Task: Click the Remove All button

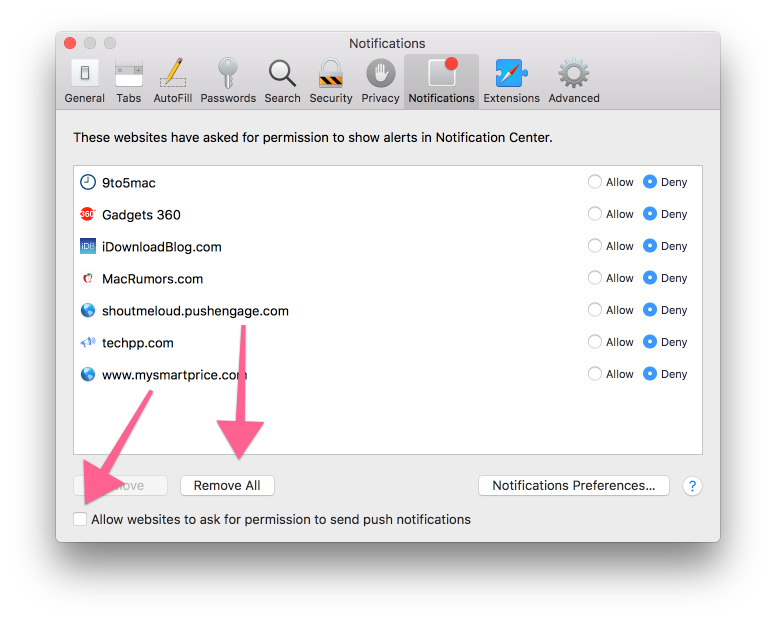Action: point(227,485)
